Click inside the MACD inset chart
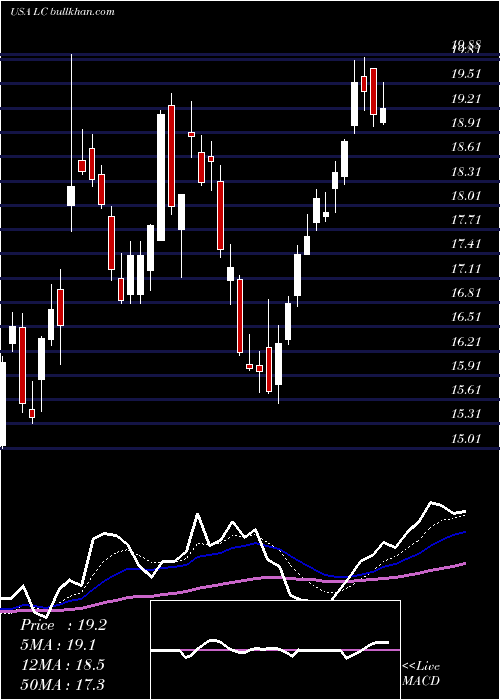The height and width of the screenshot is (700, 500). (x=275, y=650)
